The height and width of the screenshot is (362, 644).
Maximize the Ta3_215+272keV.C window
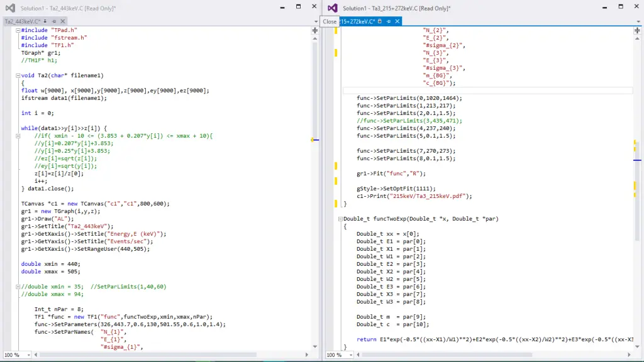(x=621, y=7)
